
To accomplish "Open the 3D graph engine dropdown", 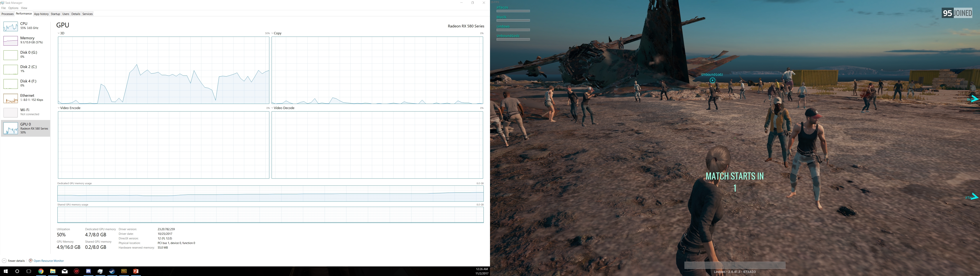I will click(x=61, y=33).
